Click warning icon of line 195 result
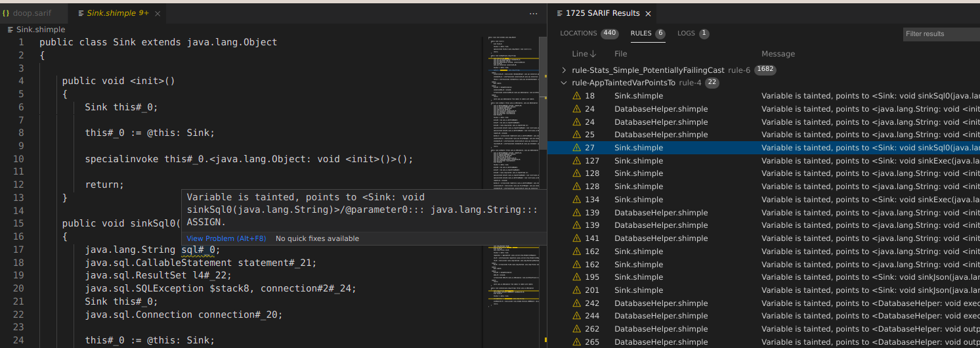Viewport: 980px width, 348px height. [x=577, y=277]
